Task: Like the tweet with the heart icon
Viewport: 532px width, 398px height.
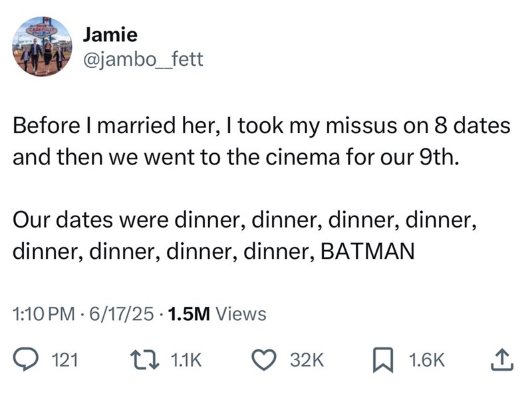Action: pos(263,360)
